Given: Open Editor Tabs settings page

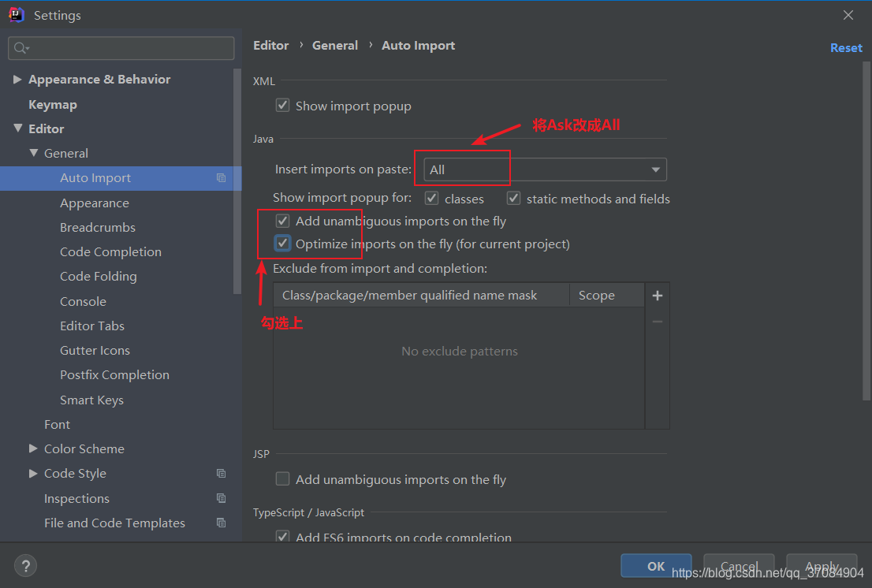Looking at the screenshot, I should 92,326.
